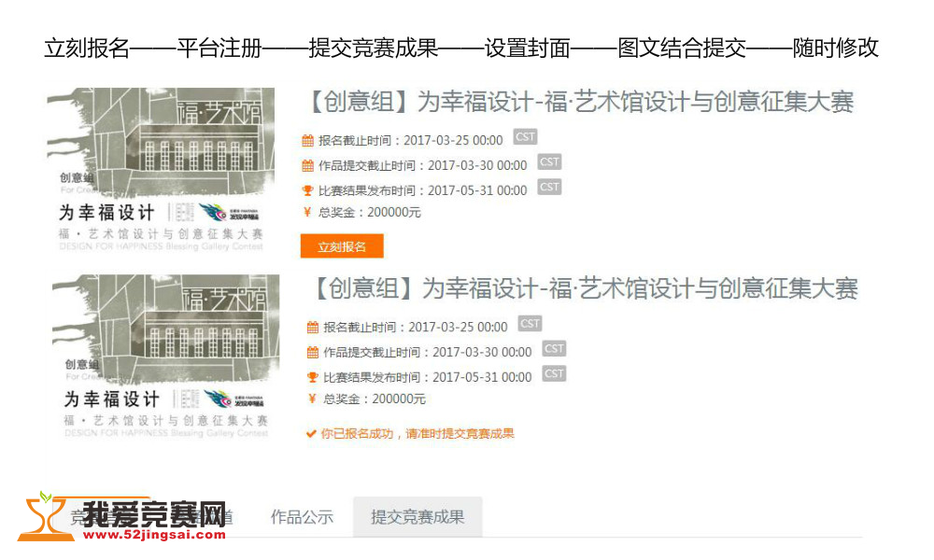Click the yen icon beside first 总奖金
The width and height of the screenshot is (934, 560).
[x=307, y=213]
